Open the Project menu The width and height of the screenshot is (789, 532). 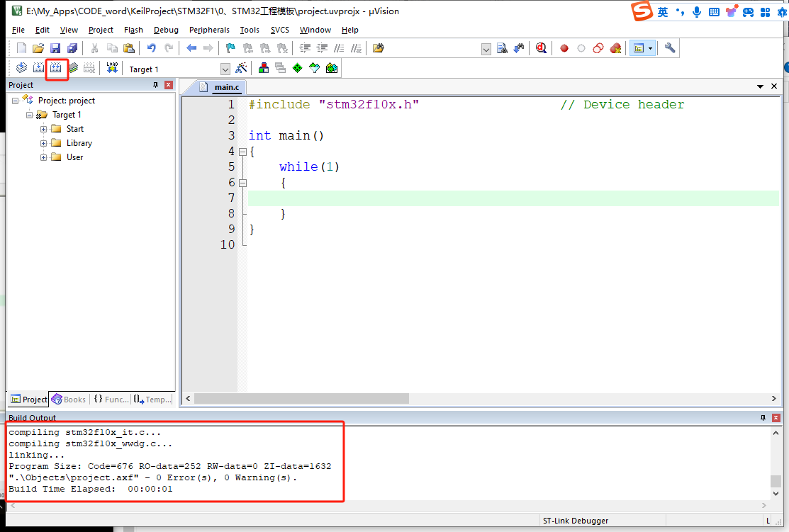[101, 30]
